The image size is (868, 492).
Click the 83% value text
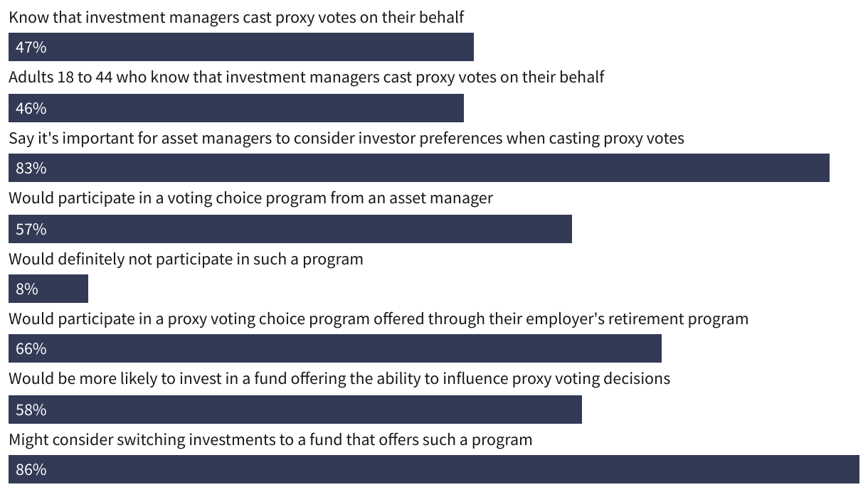31,168
